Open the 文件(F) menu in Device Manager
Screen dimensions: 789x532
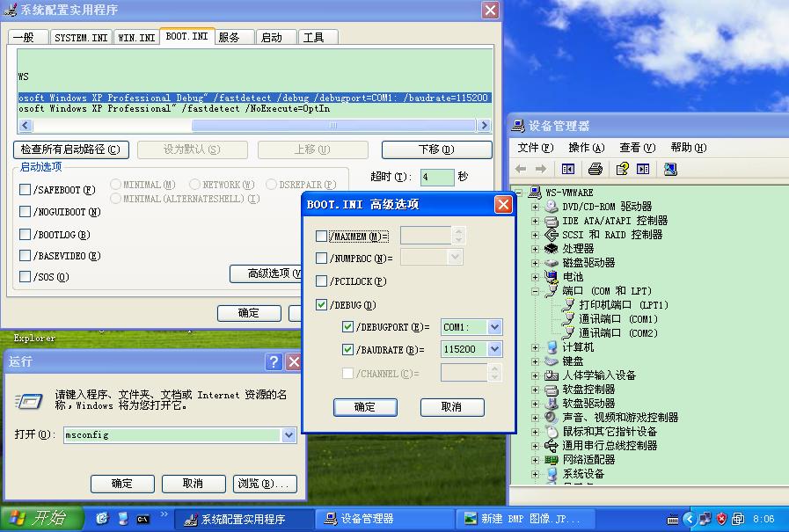(536, 148)
